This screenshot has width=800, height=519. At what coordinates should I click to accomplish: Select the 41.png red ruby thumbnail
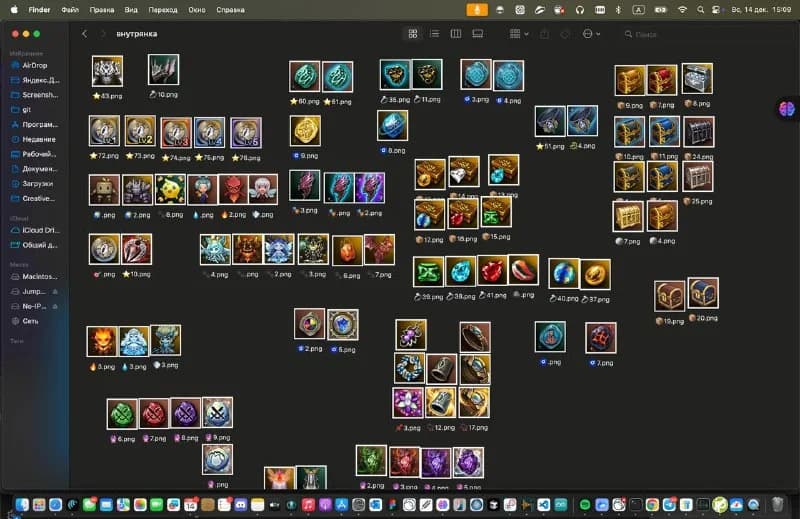coord(492,270)
